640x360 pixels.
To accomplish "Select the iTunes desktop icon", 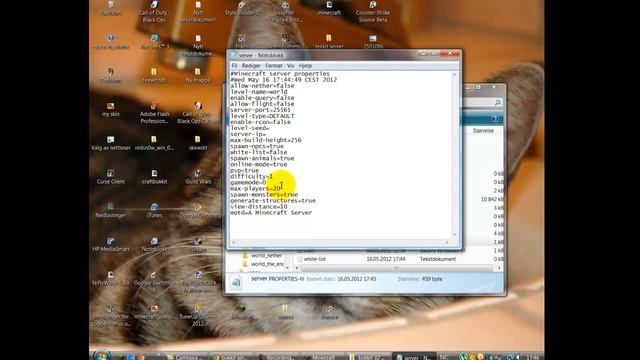I will click(154, 211).
